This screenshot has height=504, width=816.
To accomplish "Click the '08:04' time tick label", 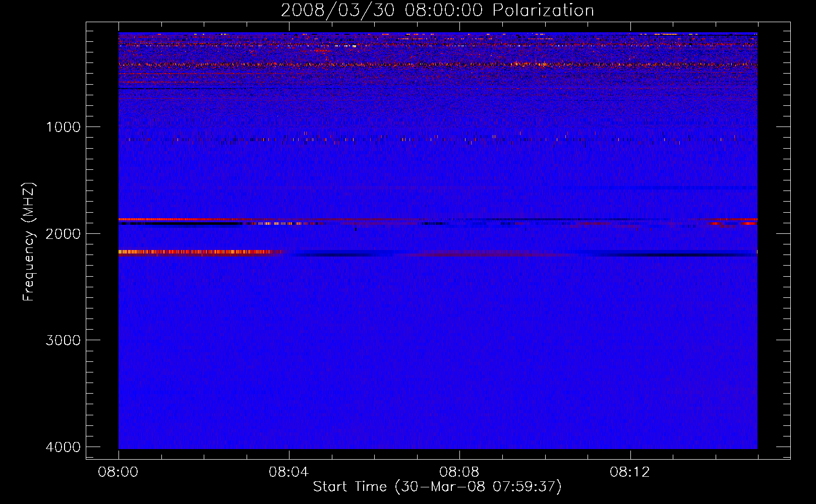I will pos(289,472).
